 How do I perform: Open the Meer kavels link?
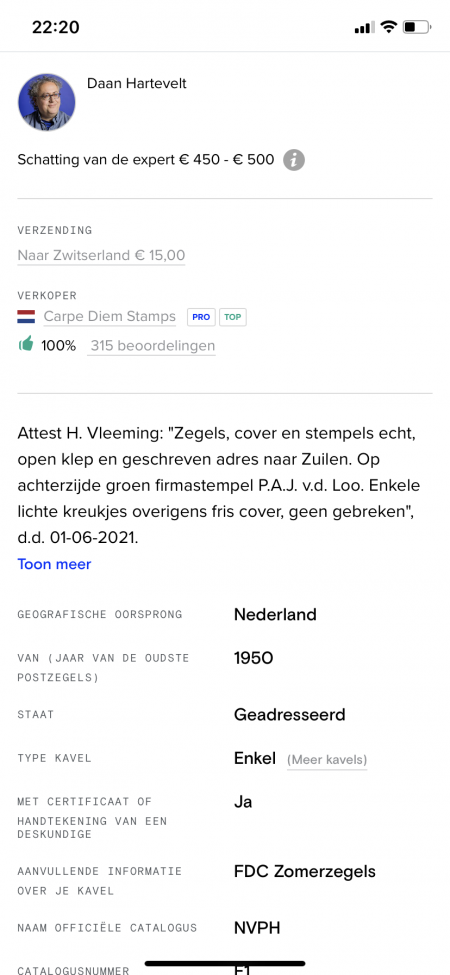(327, 760)
